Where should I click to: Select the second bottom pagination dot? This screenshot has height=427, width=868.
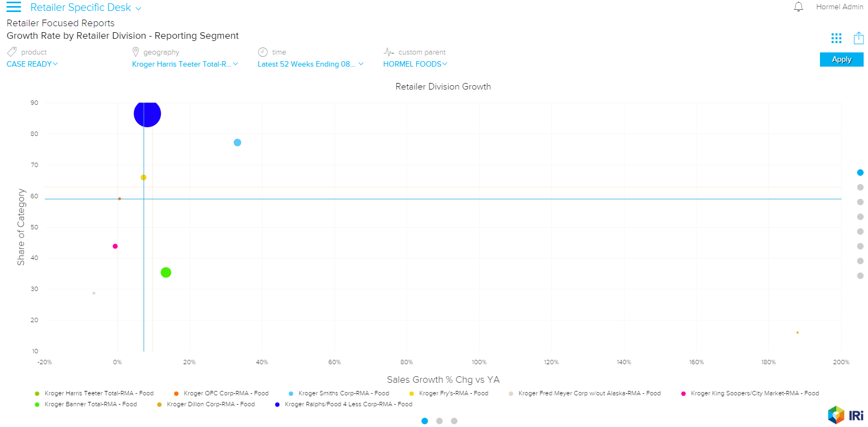439,421
